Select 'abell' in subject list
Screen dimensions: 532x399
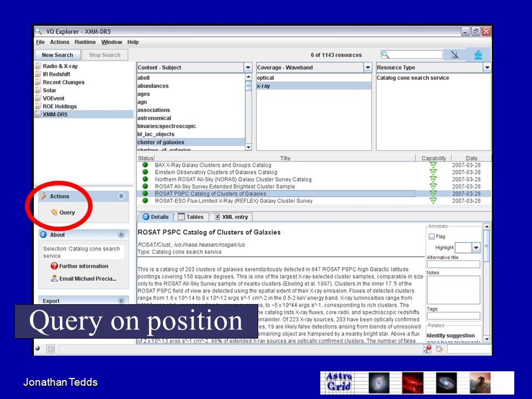pyautogui.click(x=191, y=78)
